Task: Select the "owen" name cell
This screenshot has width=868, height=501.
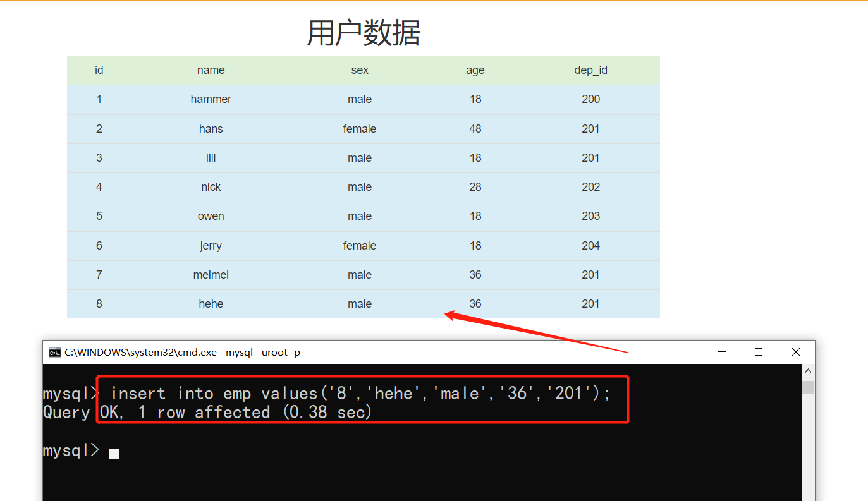Action: tap(211, 216)
